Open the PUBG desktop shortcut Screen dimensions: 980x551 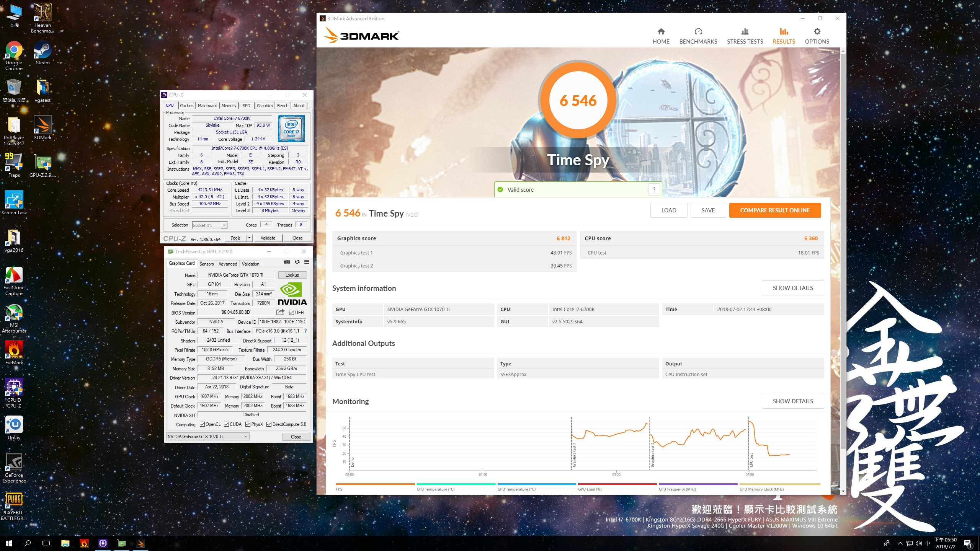pos(14,506)
